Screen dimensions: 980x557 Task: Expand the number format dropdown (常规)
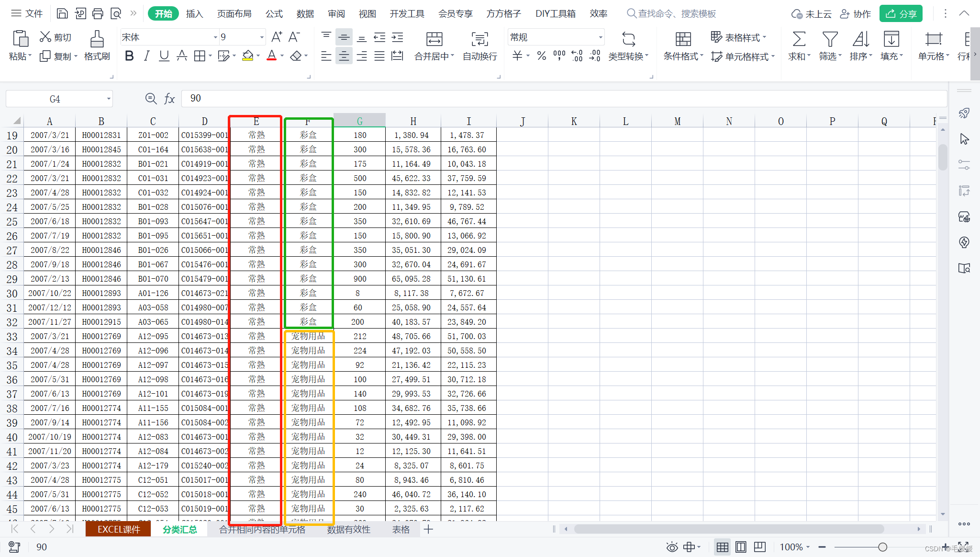pyautogui.click(x=600, y=37)
